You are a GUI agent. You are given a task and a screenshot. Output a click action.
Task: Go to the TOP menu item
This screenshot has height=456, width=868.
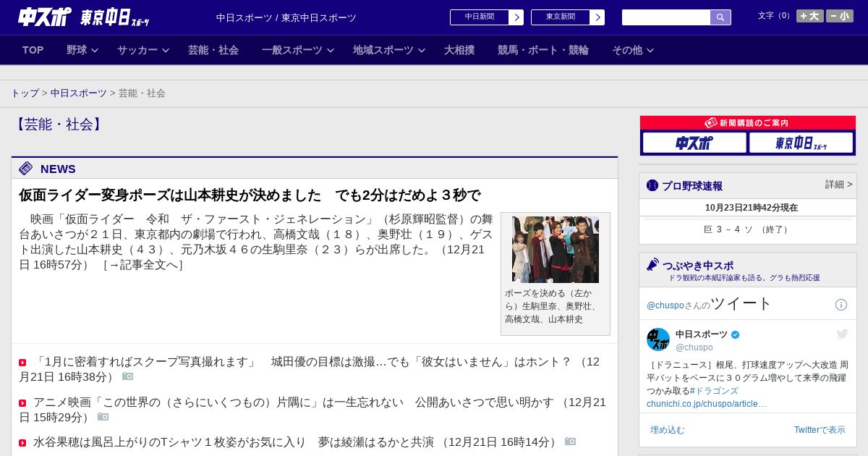(33, 50)
